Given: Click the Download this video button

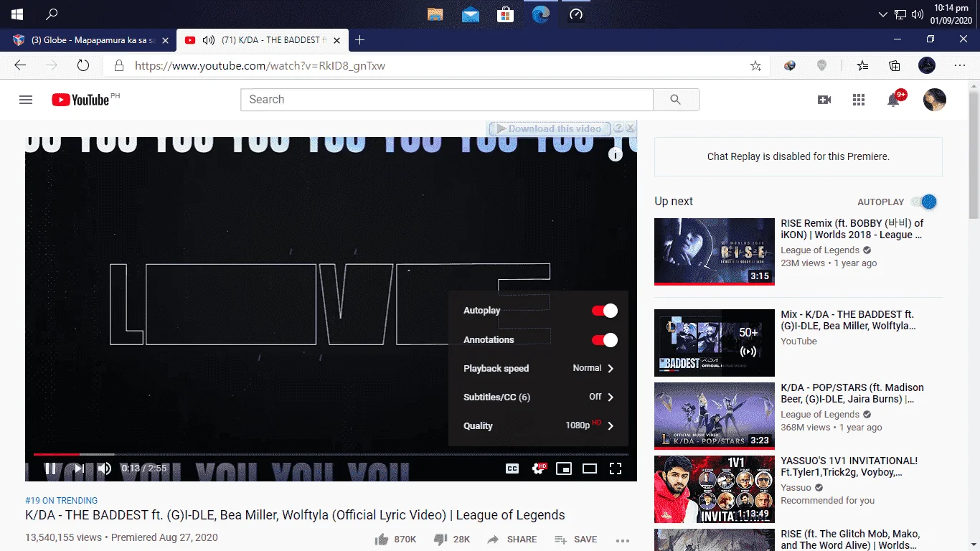Looking at the screenshot, I should [549, 128].
